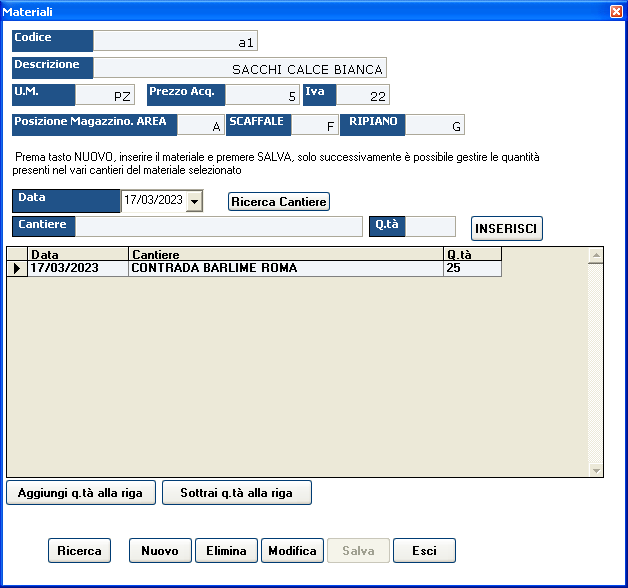Screen dimensions: 628x588
Task: Focus the Descrizione field
Action: (240, 68)
